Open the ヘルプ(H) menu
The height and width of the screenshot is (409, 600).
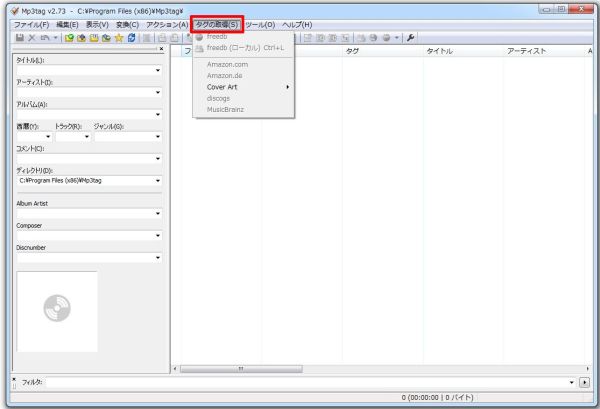[x=297, y=25]
